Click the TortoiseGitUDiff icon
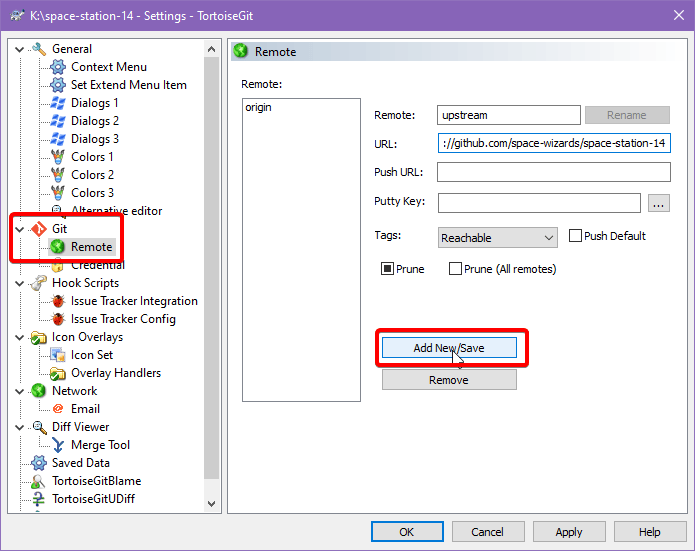 coord(39,499)
